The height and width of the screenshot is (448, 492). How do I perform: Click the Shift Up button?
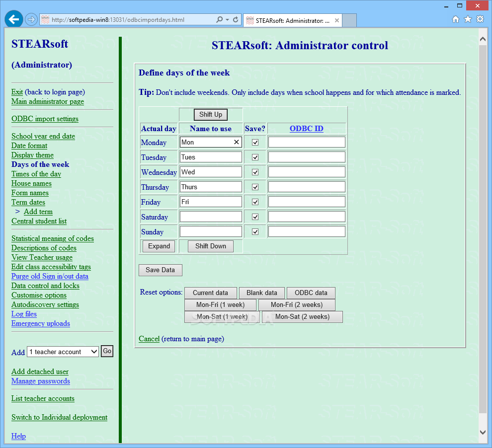[x=211, y=114]
